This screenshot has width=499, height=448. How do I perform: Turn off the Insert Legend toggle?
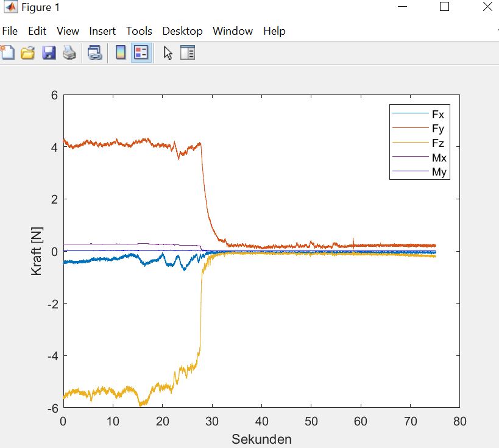pyautogui.click(x=141, y=53)
